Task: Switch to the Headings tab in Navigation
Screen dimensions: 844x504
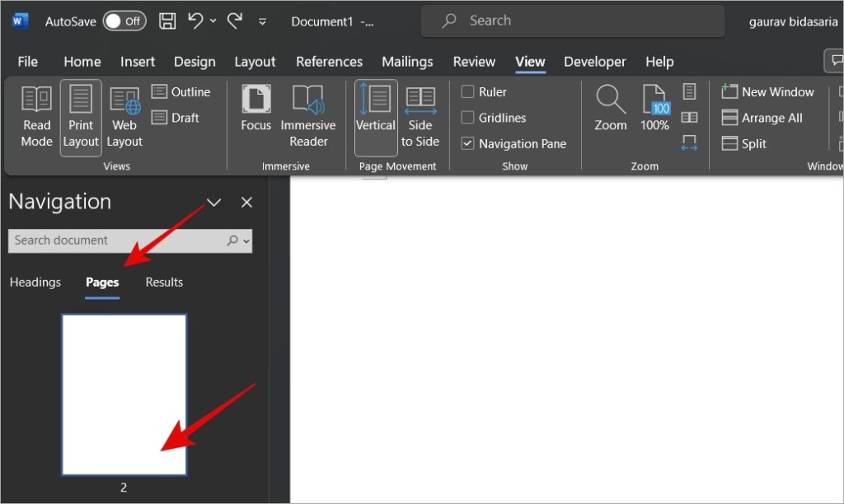Action: 35,282
